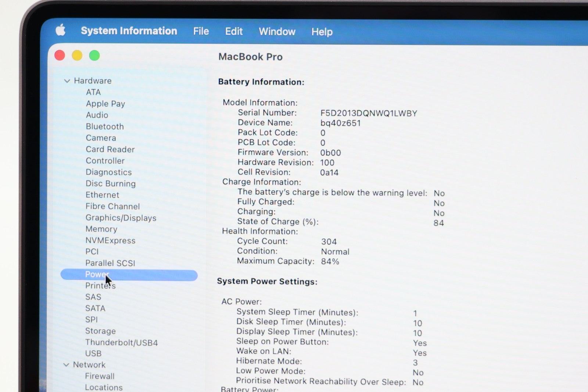This screenshot has width=588, height=392.
Task: Open the Window menu
Action: [x=277, y=32]
